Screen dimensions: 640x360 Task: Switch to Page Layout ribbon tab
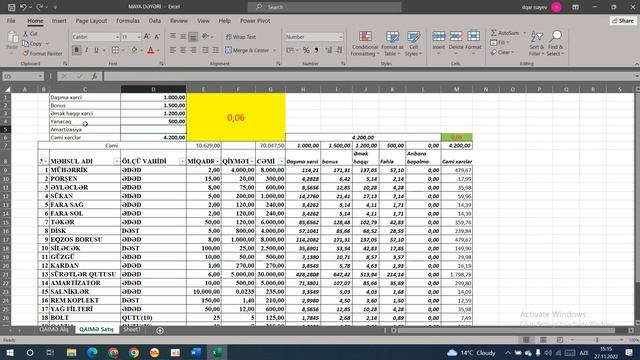click(x=91, y=20)
